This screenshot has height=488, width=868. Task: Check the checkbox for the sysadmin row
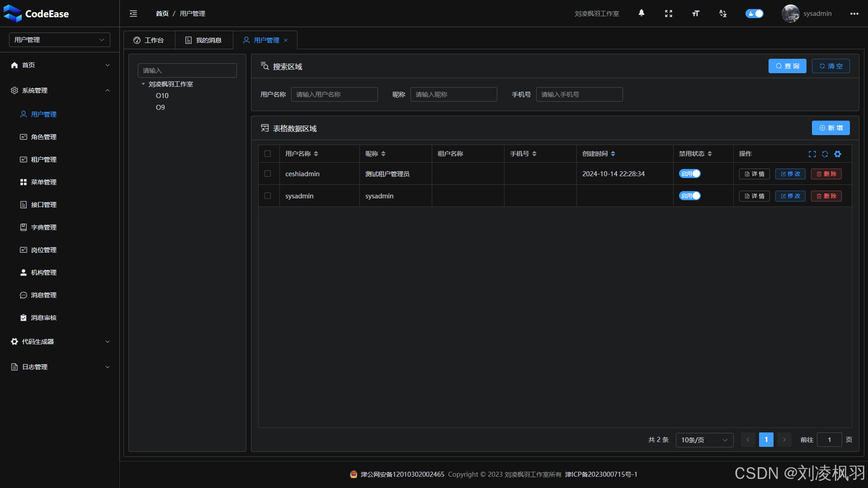click(268, 196)
